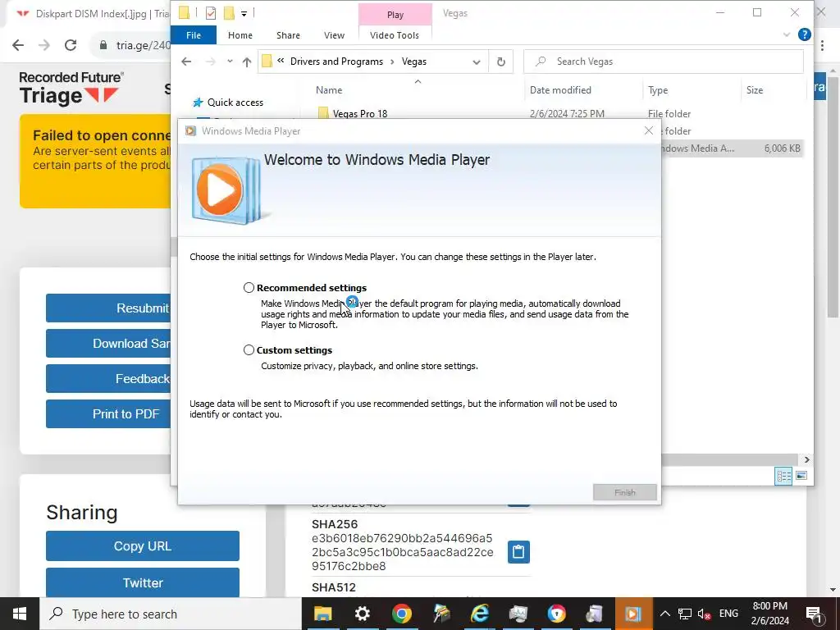Screen dimensions: 840x630
Task: Open the clock showing 8:00 PM
Action: [x=769, y=614]
